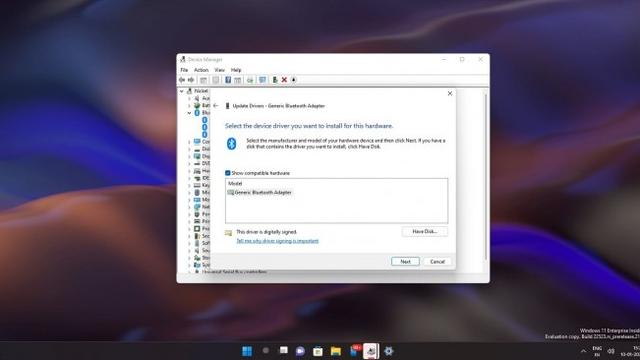Click the volume icon in system tray
Screen dimensions: 640x360
click(x=611, y=351)
